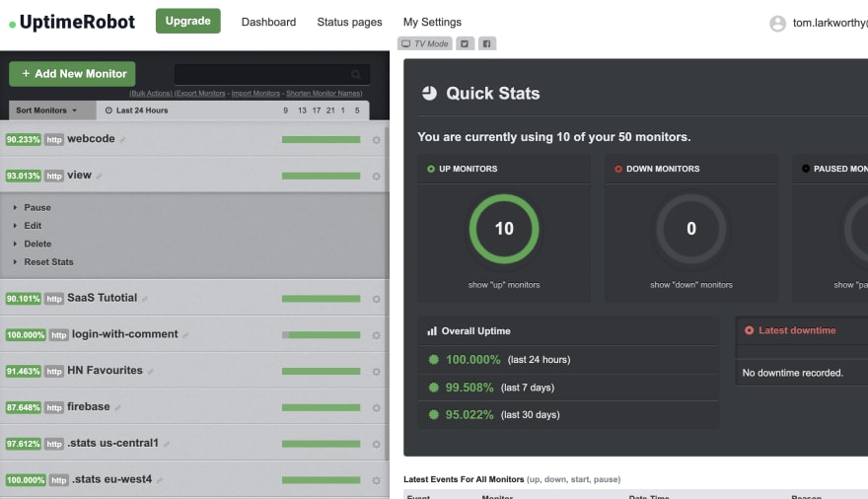Screen dimensions: 868x499
Task: Click the tom.larkworthy account name
Action: point(830,23)
